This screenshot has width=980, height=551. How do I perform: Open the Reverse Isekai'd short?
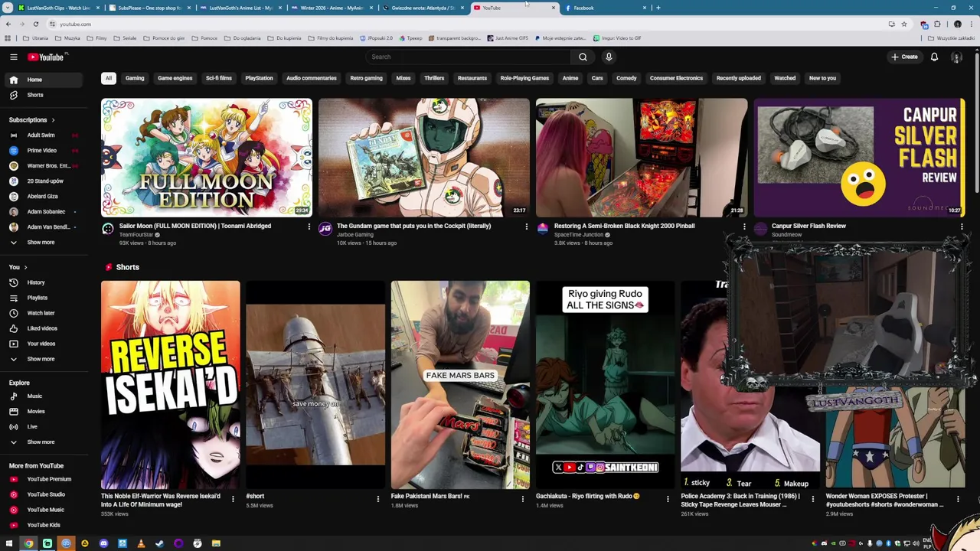(x=170, y=385)
